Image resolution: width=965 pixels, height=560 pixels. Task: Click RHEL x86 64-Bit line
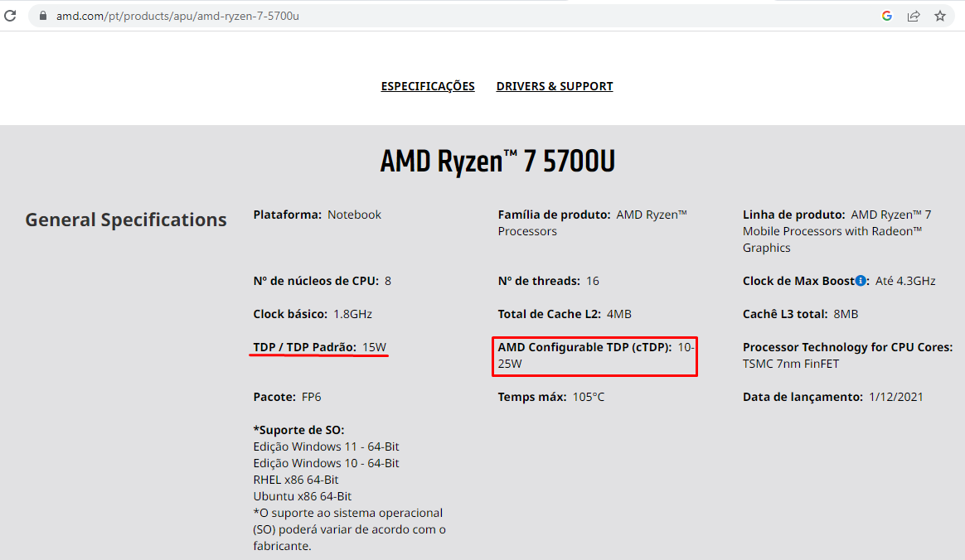point(295,480)
